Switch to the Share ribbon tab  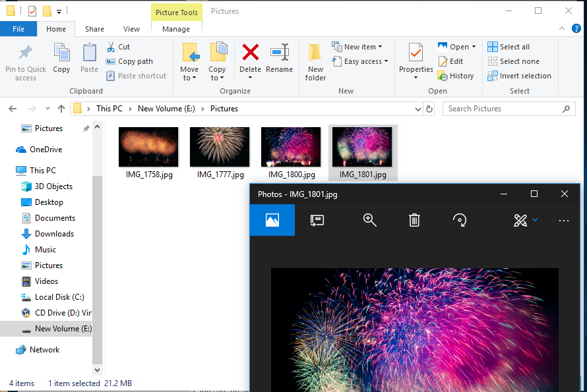pyautogui.click(x=94, y=29)
